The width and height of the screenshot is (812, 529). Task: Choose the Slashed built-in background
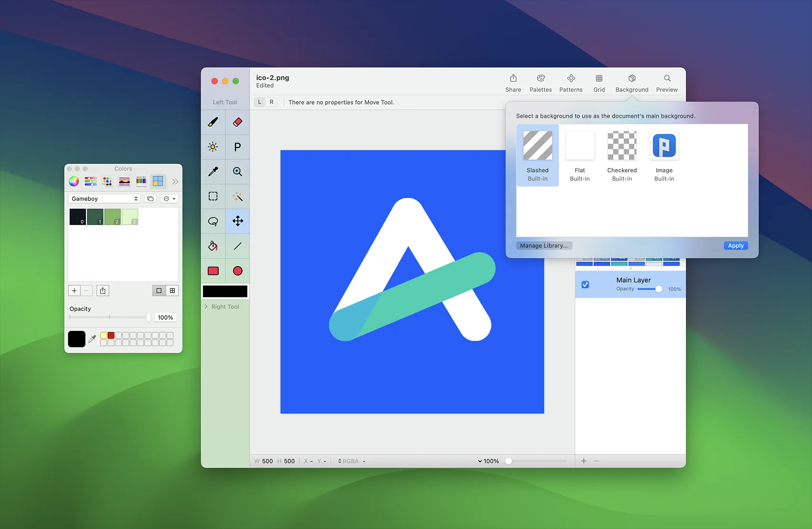[537, 156]
